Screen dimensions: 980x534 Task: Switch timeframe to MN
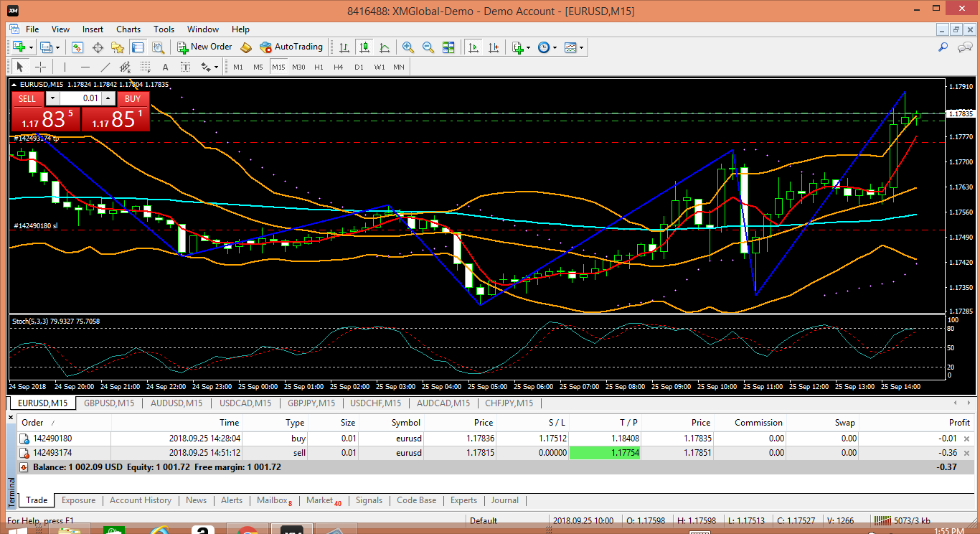[x=399, y=67]
